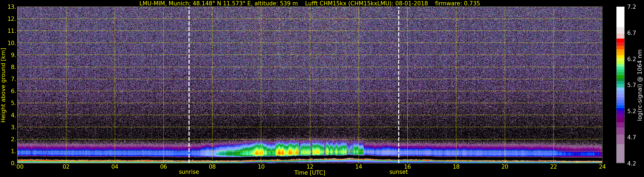
Task: Click the 5.7 value on the colorbar
Action: click(x=632, y=85)
